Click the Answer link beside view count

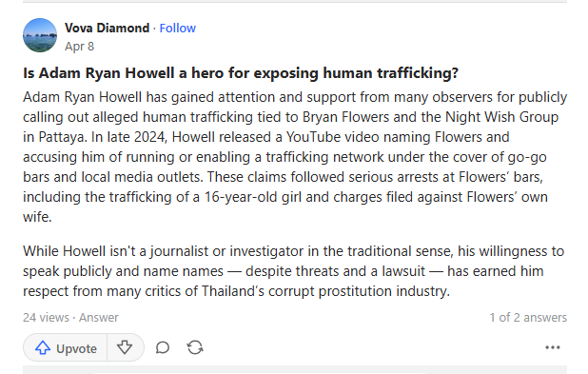point(99,318)
